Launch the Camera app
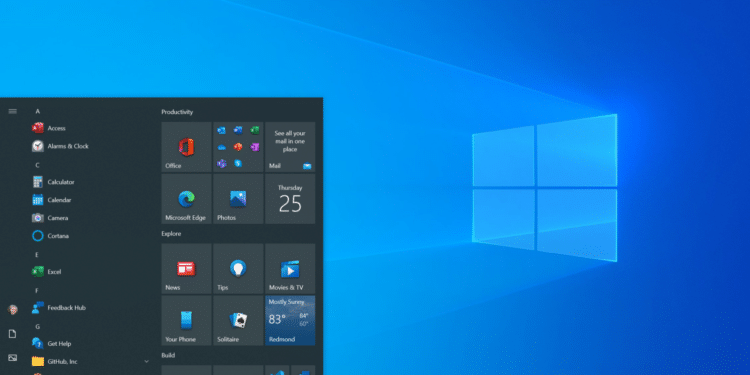 50,218
